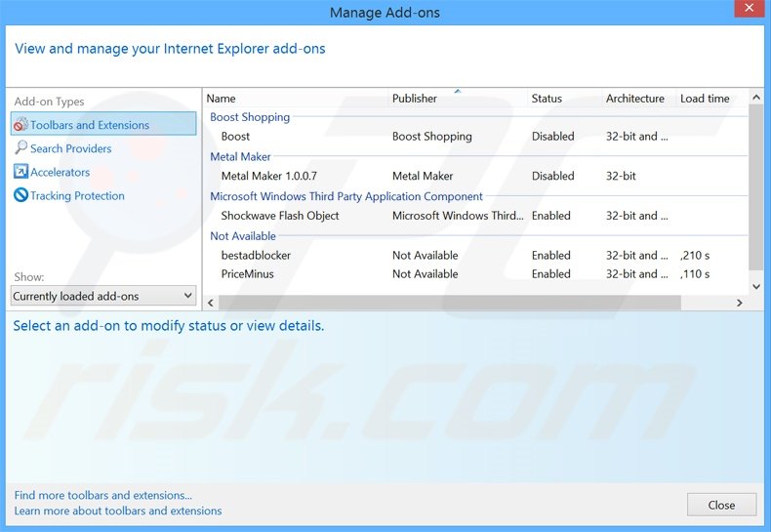The image size is (771, 532).
Task: Open Find more toolbars and extensions link
Action: click(102, 495)
